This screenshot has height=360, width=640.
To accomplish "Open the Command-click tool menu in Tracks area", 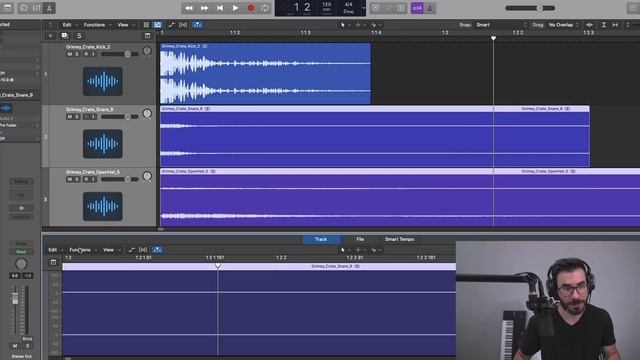I will coord(360,25).
